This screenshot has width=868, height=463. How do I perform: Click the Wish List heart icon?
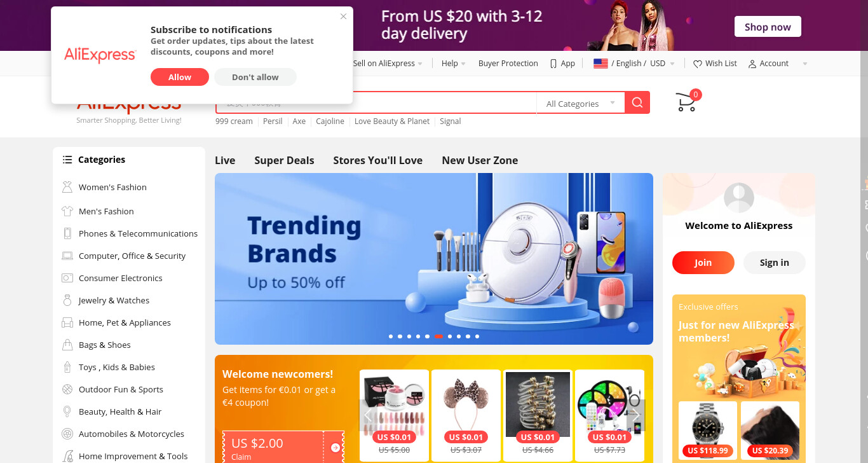pyautogui.click(x=697, y=64)
